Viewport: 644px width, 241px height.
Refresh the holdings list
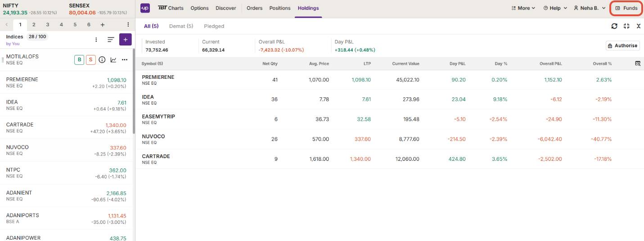(x=614, y=26)
